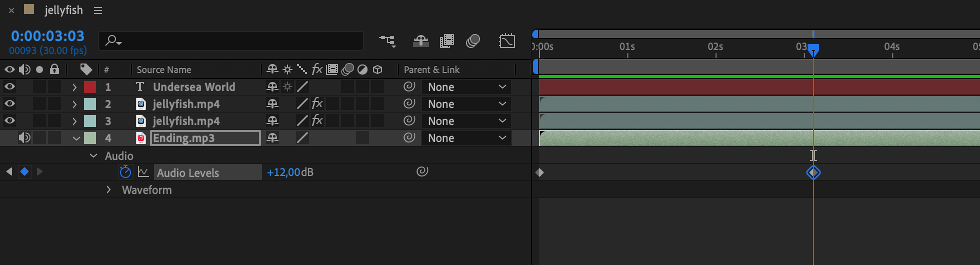Select the jellyfish composition tab
This screenshot has width=980, height=265.
tap(63, 10)
